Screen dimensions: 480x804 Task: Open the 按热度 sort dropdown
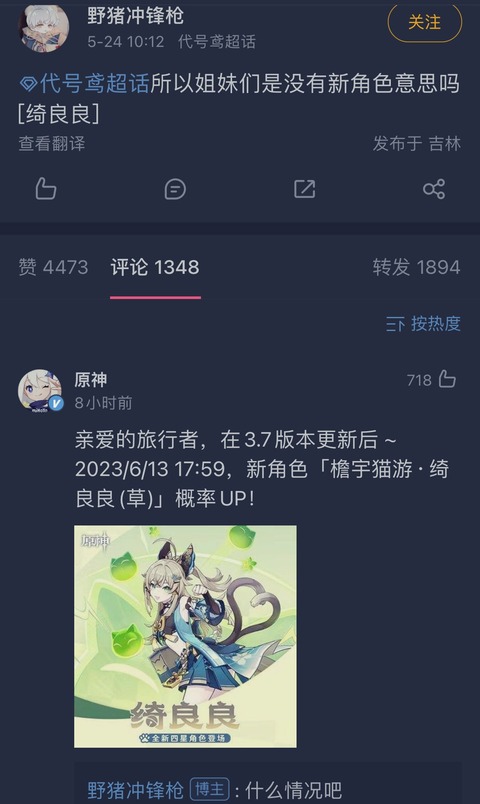423,324
